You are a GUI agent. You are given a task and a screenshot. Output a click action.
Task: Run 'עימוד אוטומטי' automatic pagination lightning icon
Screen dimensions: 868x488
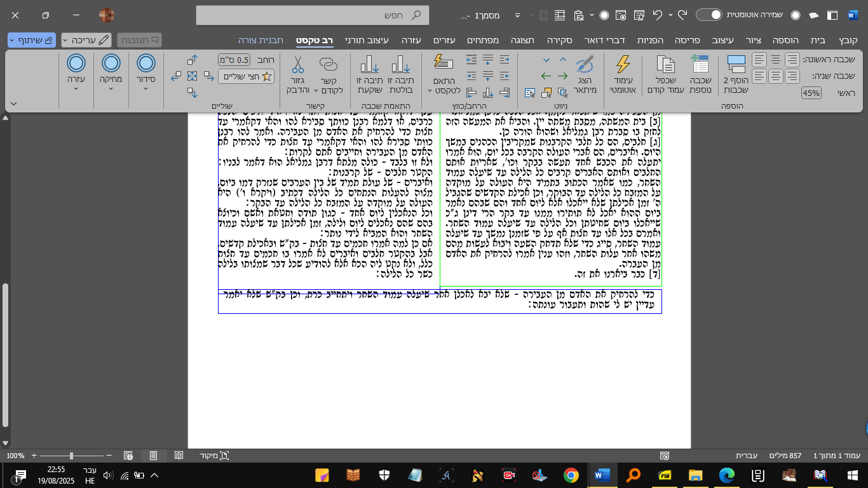pyautogui.click(x=623, y=64)
